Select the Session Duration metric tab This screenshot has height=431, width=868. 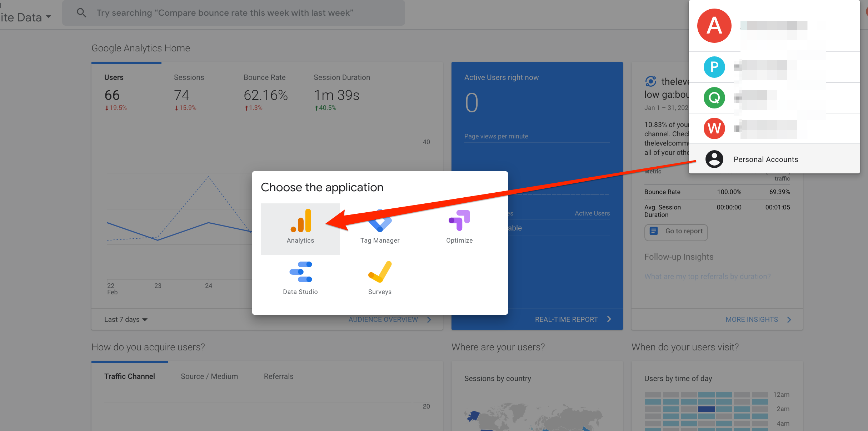coord(342,92)
